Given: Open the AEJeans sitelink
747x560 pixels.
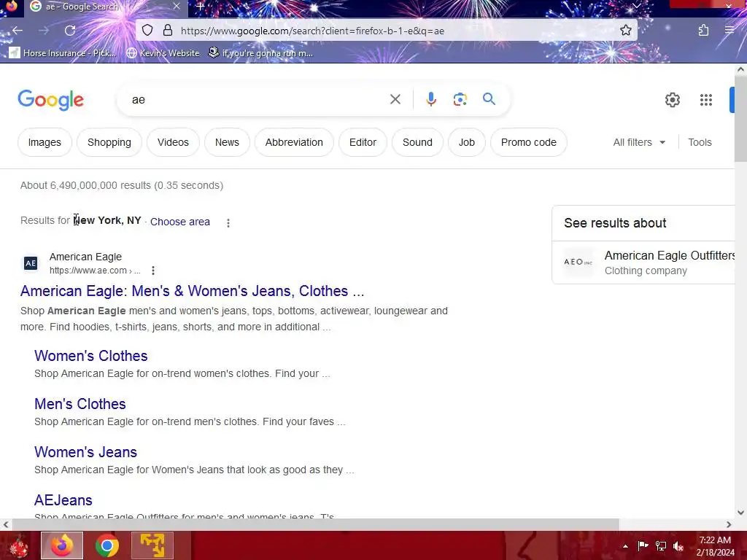Looking at the screenshot, I should (x=63, y=500).
